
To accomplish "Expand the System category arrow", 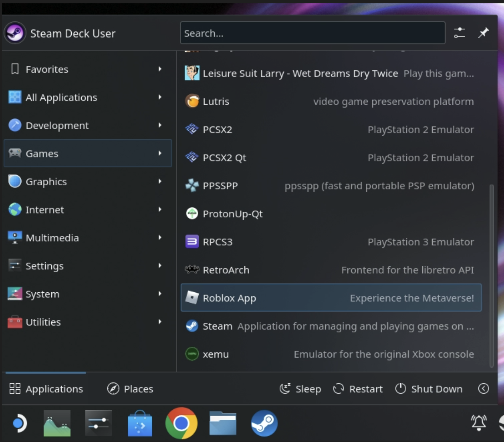I will (160, 293).
